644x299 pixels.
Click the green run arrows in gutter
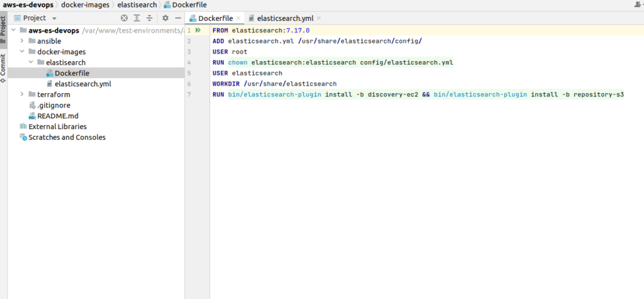[197, 30]
